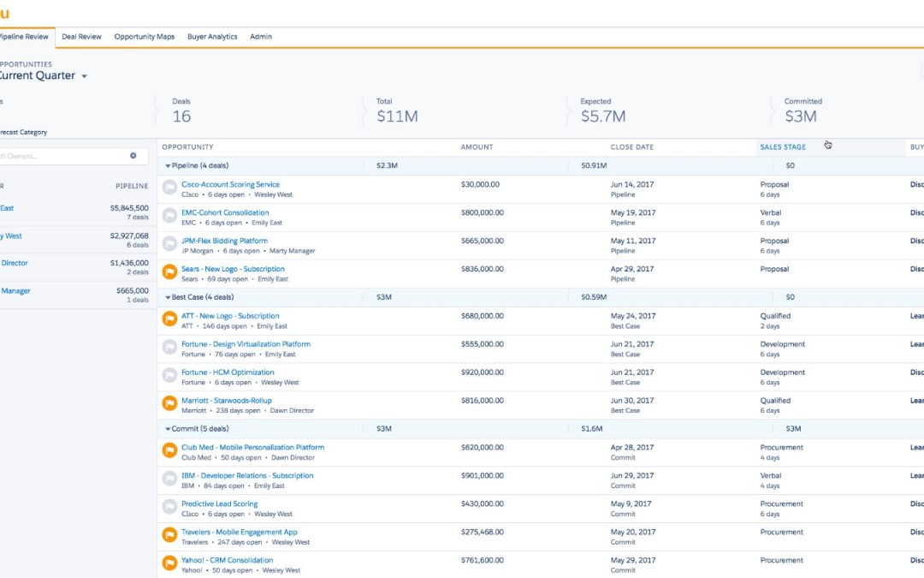Open the Buyer Analytics tab
Viewport: 924px width, 578px height.
click(x=212, y=37)
